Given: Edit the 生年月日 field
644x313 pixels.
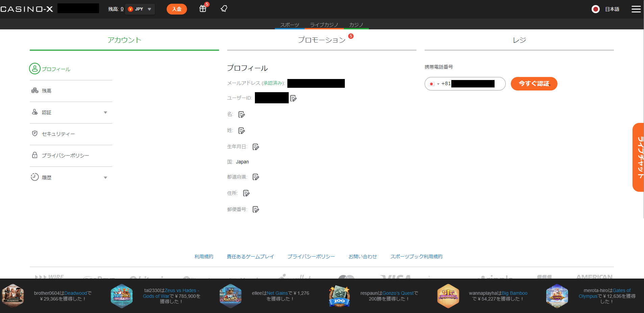Looking at the screenshot, I should coord(256,147).
